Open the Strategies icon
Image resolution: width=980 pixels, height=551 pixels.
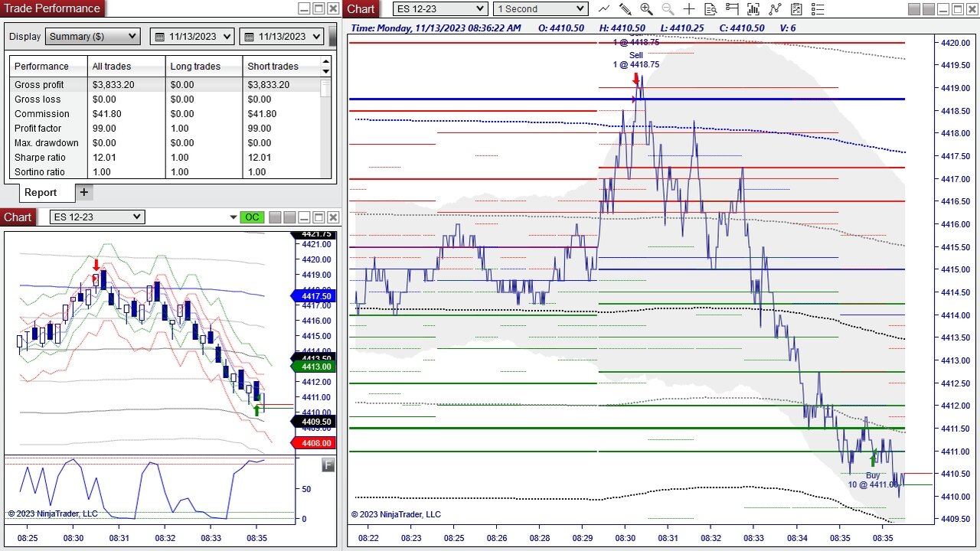coord(797,9)
